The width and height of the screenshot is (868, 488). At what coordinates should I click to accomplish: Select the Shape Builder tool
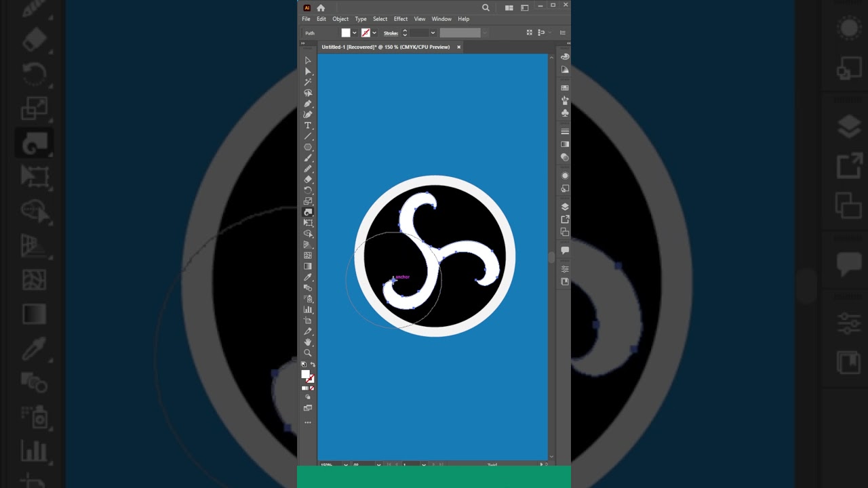(x=308, y=234)
